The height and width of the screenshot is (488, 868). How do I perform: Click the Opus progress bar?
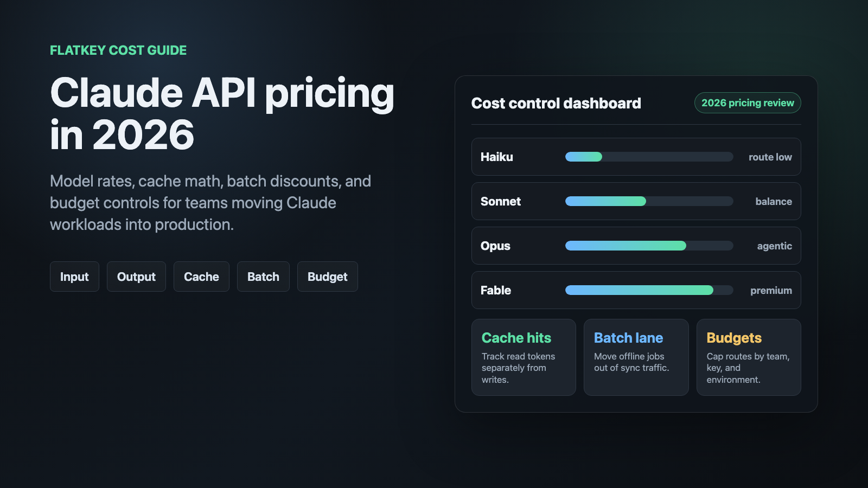649,246
